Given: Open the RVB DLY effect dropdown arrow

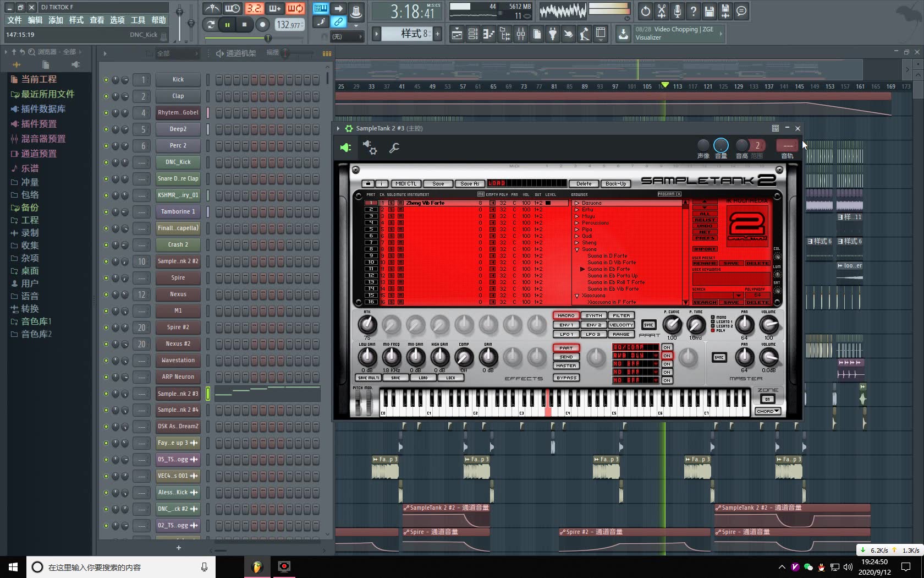Looking at the screenshot, I should point(655,356).
